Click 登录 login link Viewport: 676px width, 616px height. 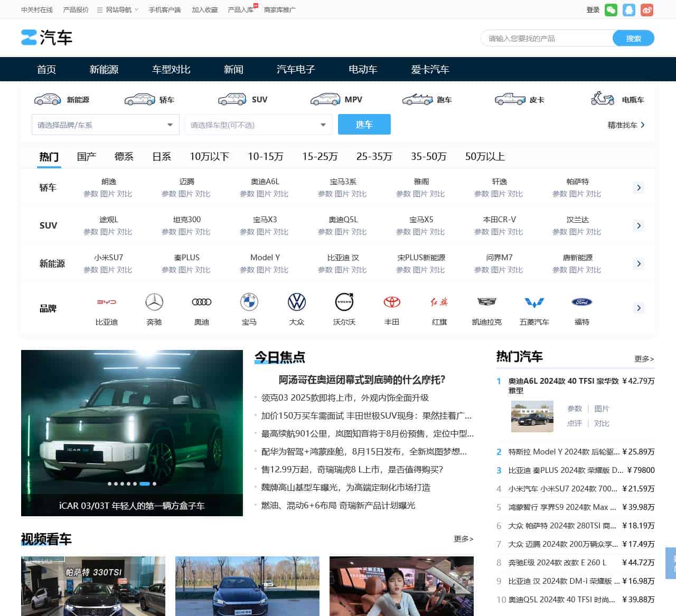tap(593, 10)
